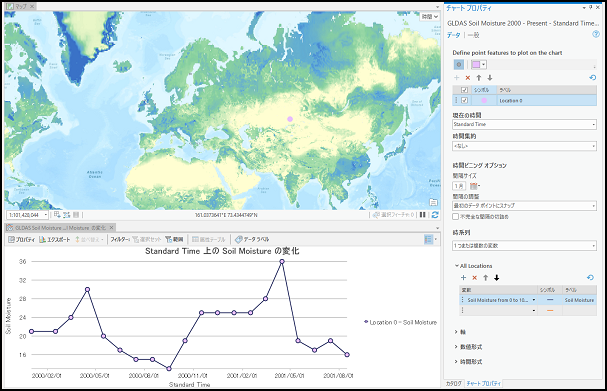Uncheck the Location 0 row checkbox
The height and width of the screenshot is (391, 607).
pyautogui.click(x=465, y=100)
